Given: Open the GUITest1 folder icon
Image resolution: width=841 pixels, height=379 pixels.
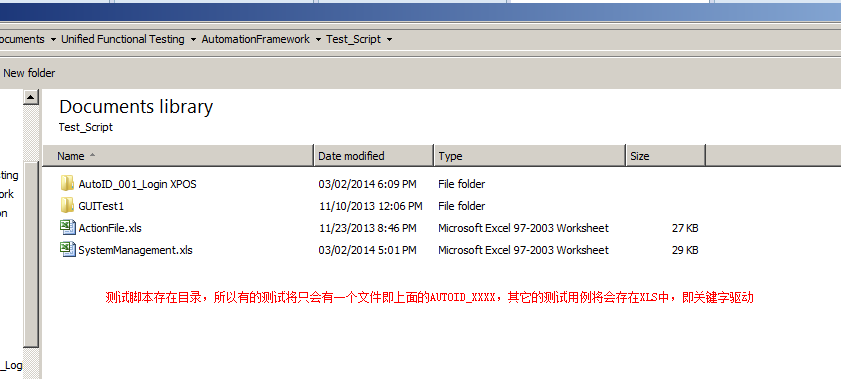Looking at the screenshot, I should [67, 205].
